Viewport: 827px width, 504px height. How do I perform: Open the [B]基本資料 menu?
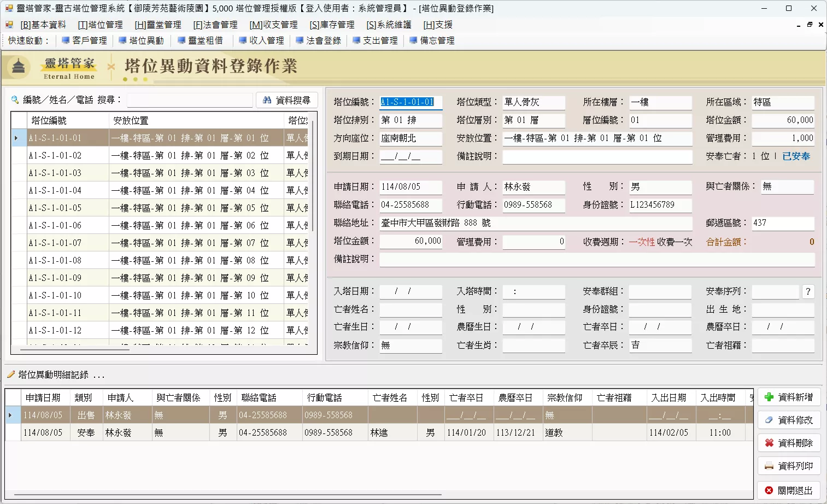[43, 25]
